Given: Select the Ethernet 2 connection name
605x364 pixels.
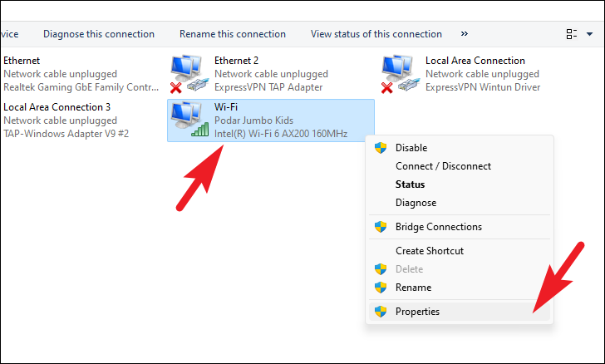Looking at the screenshot, I should coord(236,61).
